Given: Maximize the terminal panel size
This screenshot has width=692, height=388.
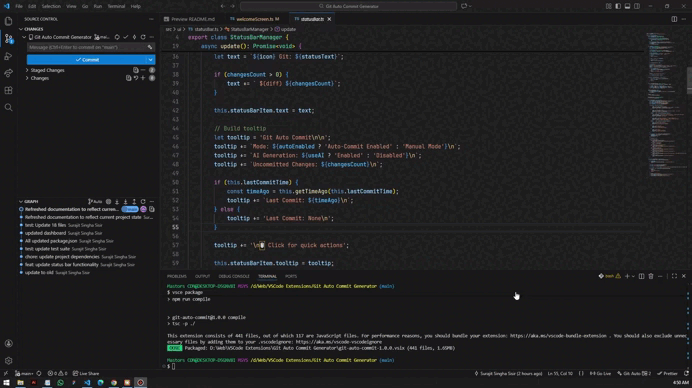Looking at the screenshot, I should tap(674, 276).
